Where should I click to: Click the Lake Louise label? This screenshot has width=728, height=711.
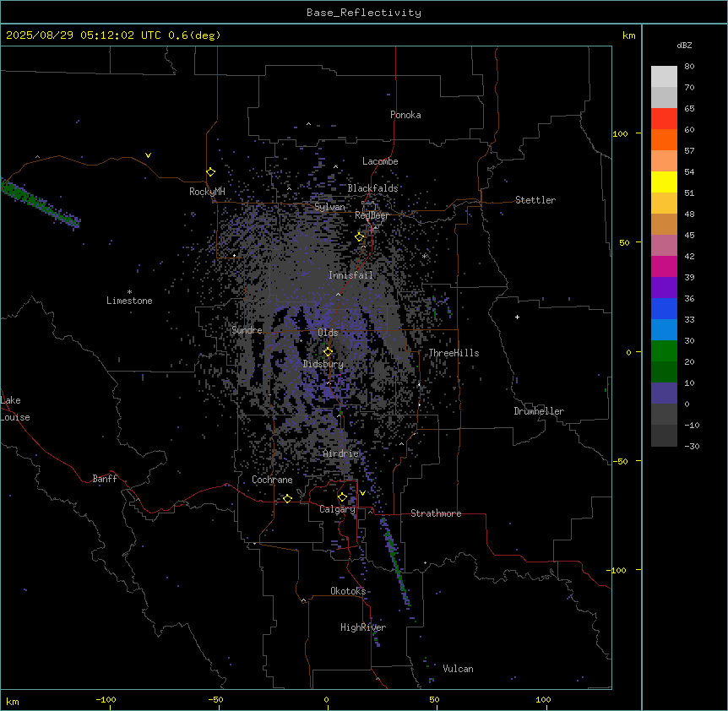coord(15,409)
